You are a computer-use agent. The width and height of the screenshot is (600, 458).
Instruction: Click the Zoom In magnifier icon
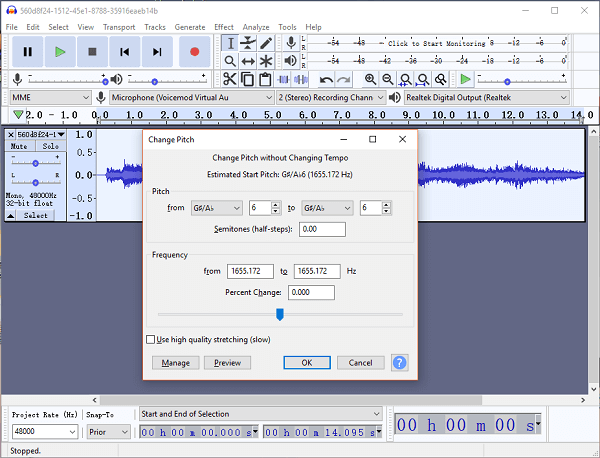coord(371,79)
